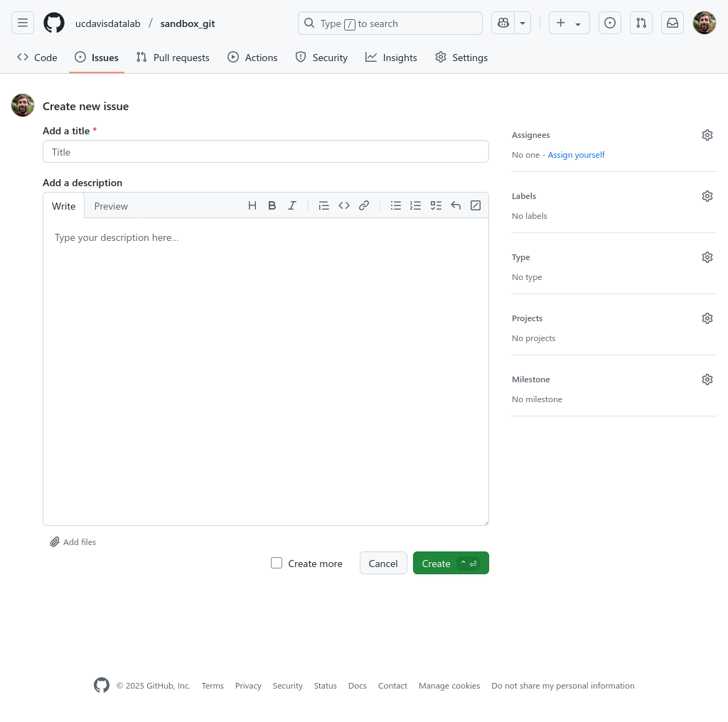Click the issue Title input field

(265, 152)
